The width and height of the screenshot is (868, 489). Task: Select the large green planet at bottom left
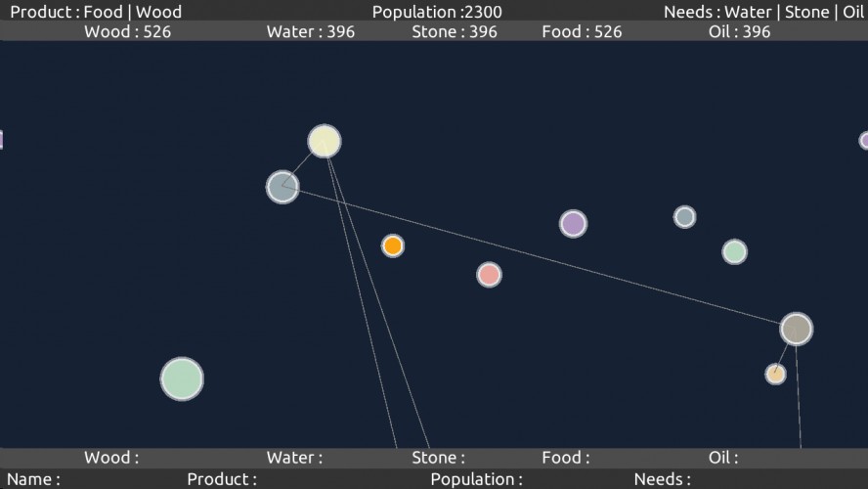pyautogui.click(x=182, y=378)
